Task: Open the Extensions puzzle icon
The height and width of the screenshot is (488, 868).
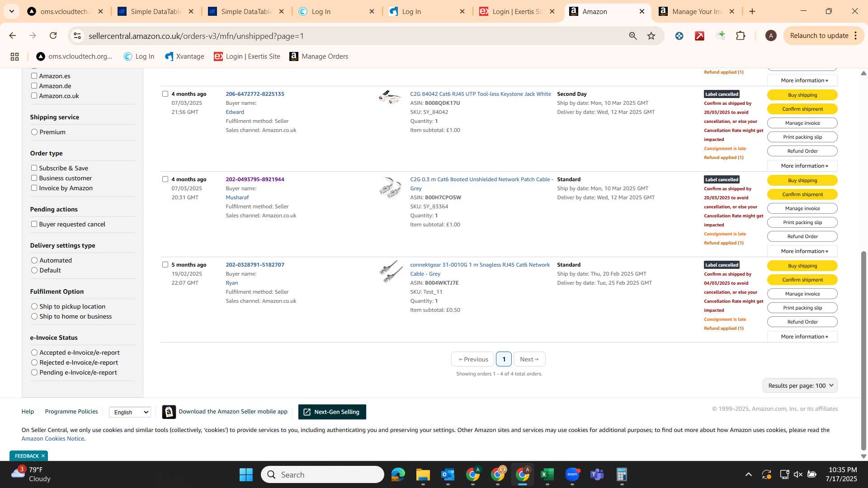Action: 741,36
